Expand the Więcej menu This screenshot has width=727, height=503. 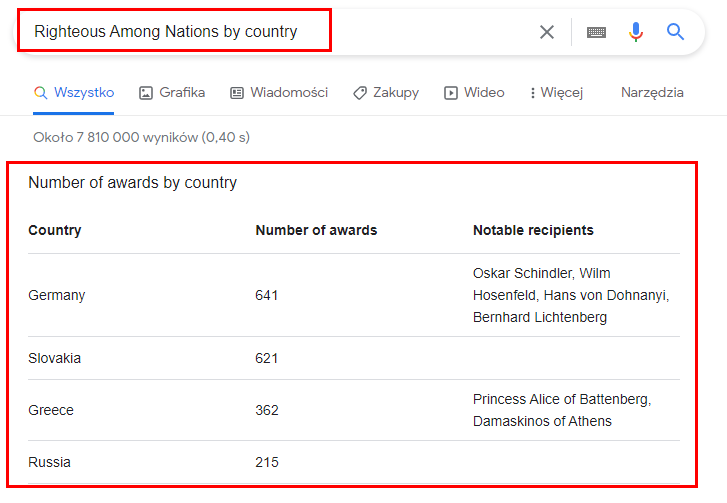coord(556,93)
